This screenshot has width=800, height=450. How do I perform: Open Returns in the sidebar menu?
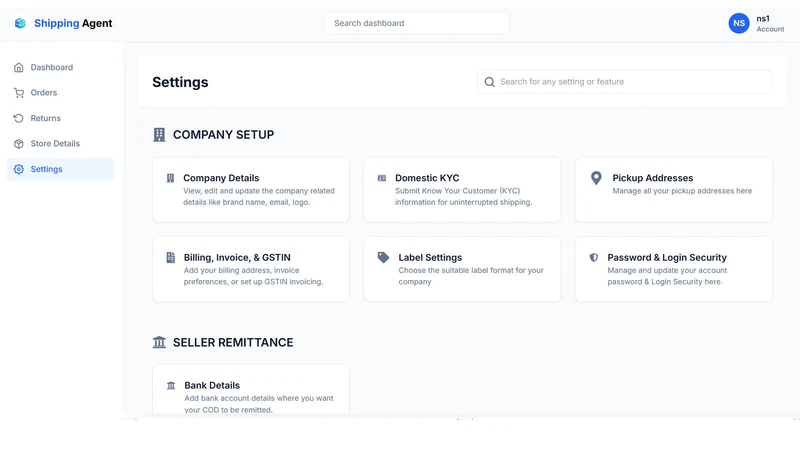61,118
